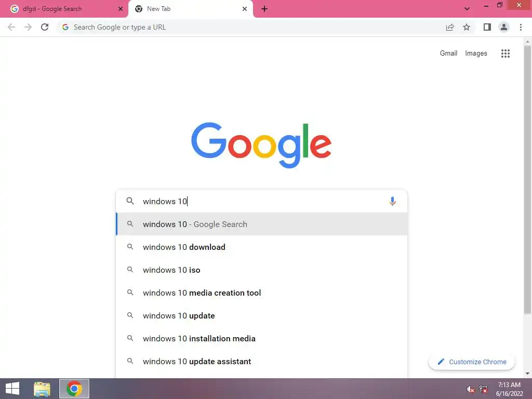Screen dimensions: 532x399
Task: Reload the current page
Action: [45, 27]
